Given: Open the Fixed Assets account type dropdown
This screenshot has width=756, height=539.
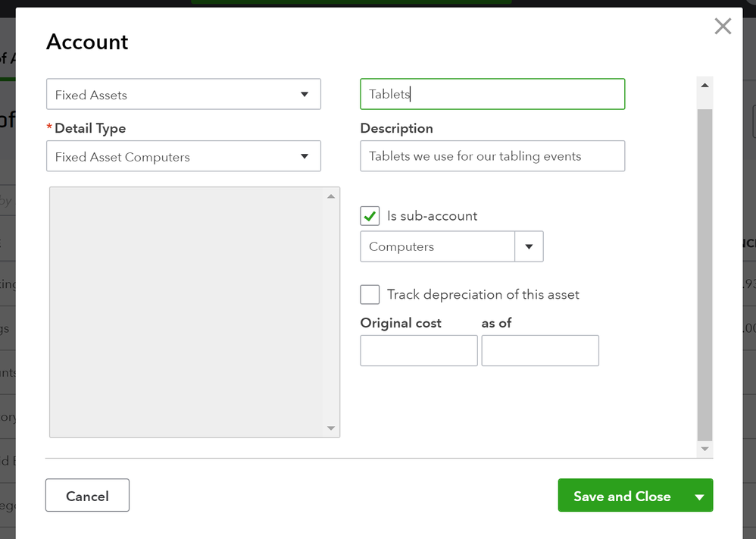Looking at the screenshot, I should pos(183,95).
